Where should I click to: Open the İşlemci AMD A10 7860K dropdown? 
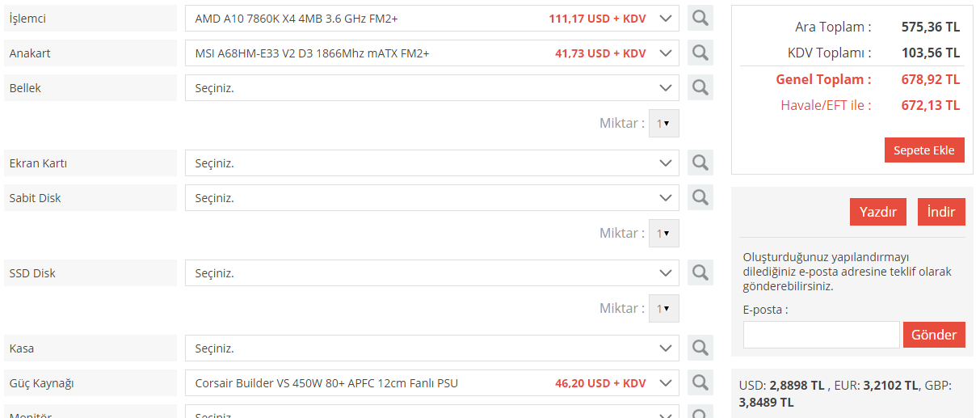pos(432,19)
